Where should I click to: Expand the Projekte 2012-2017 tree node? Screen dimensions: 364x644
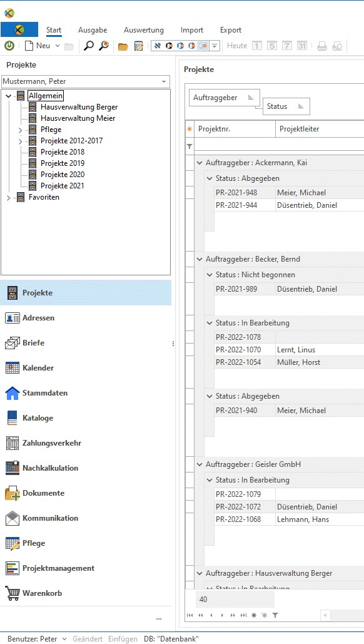click(21, 141)
